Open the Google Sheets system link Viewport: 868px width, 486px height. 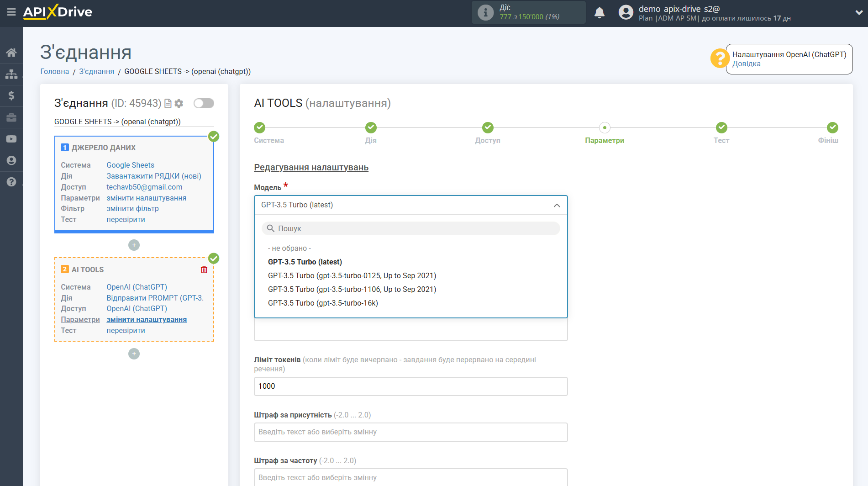tap(130, 165)
